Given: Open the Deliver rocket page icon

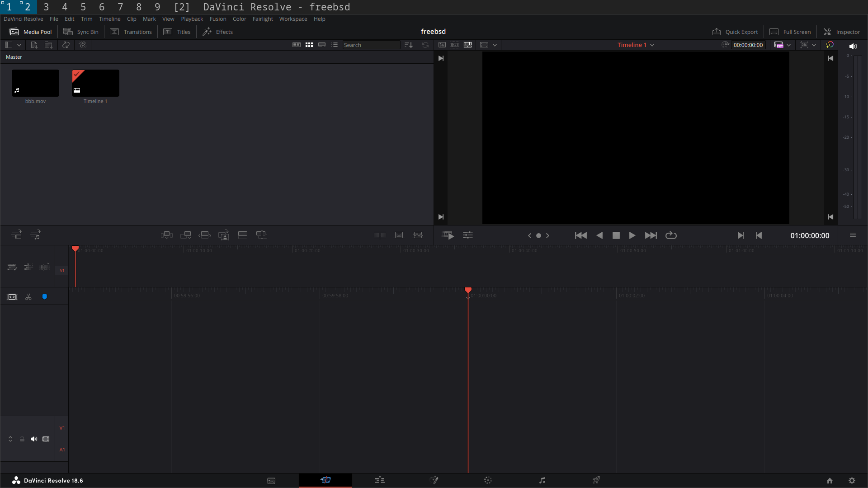Looking at the screenshot, I should pos(596,480).
